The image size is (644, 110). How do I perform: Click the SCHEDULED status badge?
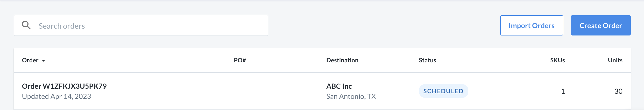tap(443, 91)
